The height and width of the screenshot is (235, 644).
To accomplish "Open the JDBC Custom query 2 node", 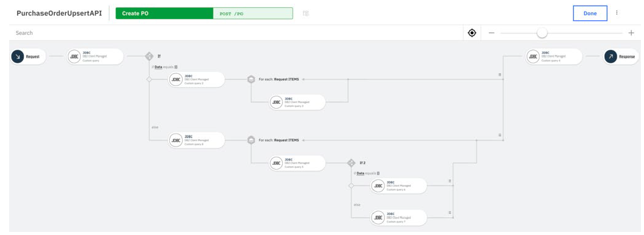I will (197, 79).
